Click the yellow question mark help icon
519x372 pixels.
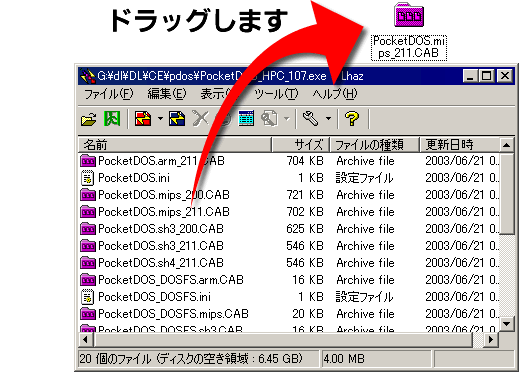[x=352, y=119]
